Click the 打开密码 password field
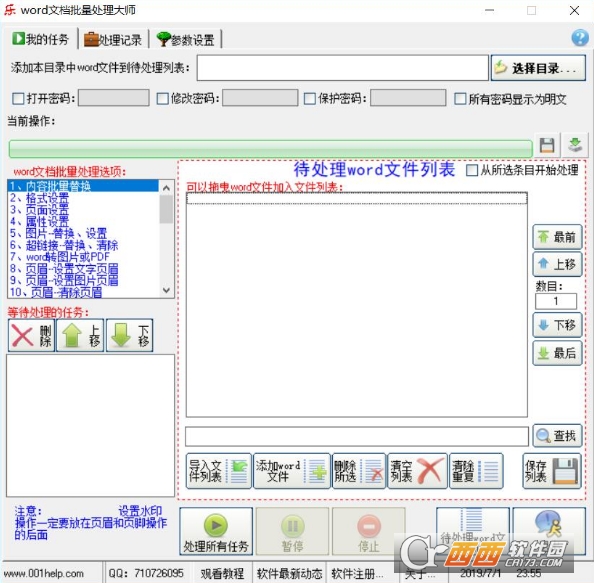This screenshot has width=594, height=583. point(114,98)
